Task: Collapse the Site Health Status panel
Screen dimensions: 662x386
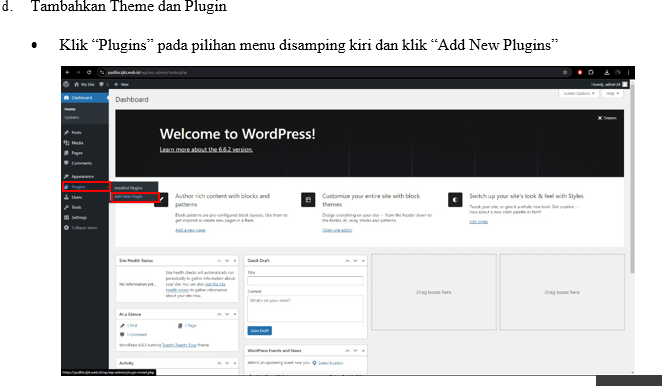Action: (235, 261)
